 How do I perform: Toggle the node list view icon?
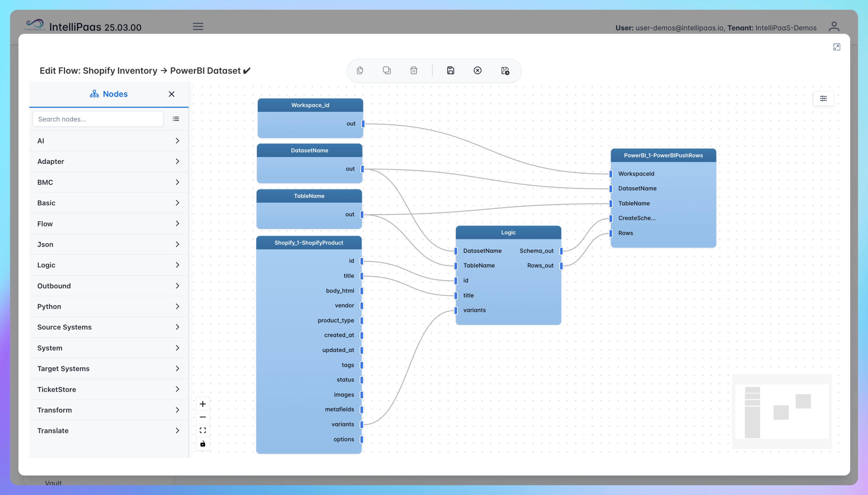pos(176,119)
